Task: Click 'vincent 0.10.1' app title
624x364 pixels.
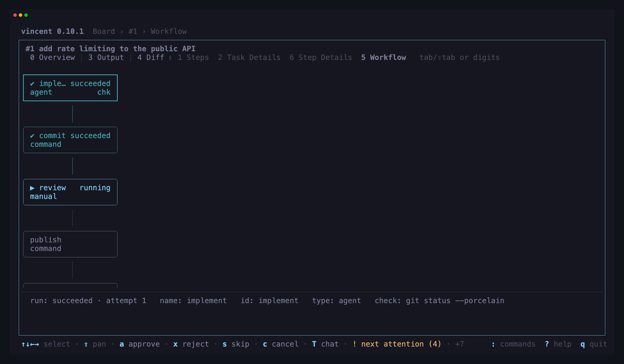Action: 52,31
